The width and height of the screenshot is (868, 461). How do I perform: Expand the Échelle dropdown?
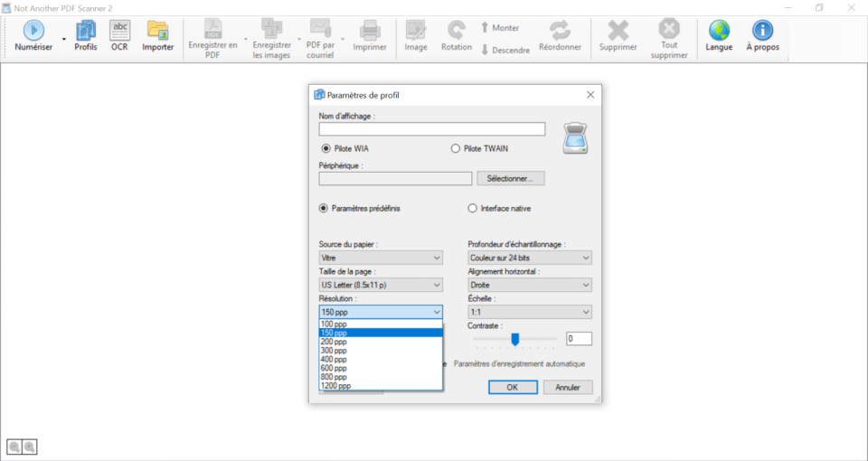[586, 312]
